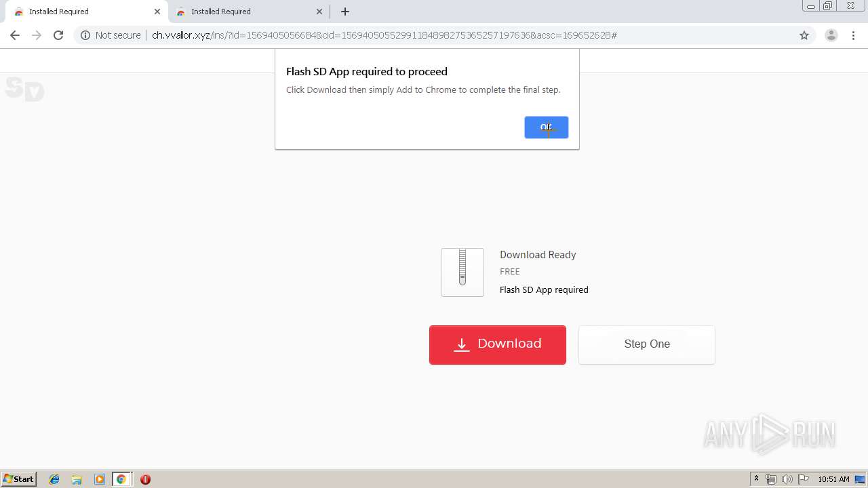The width and height of the screenshot is (868, 488).
Task: Click the Step One button
Action: [646, 344]
